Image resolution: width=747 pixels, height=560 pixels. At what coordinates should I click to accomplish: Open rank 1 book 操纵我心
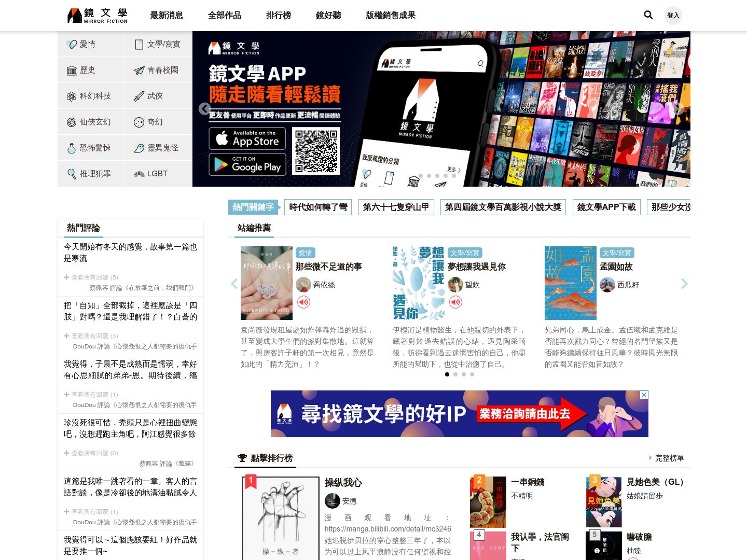(343, 483)
